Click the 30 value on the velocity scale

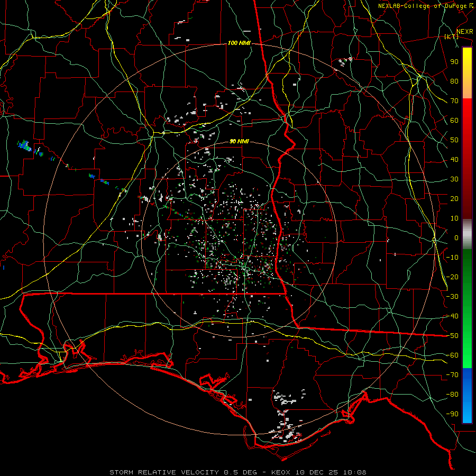click(x=454, y=179)
